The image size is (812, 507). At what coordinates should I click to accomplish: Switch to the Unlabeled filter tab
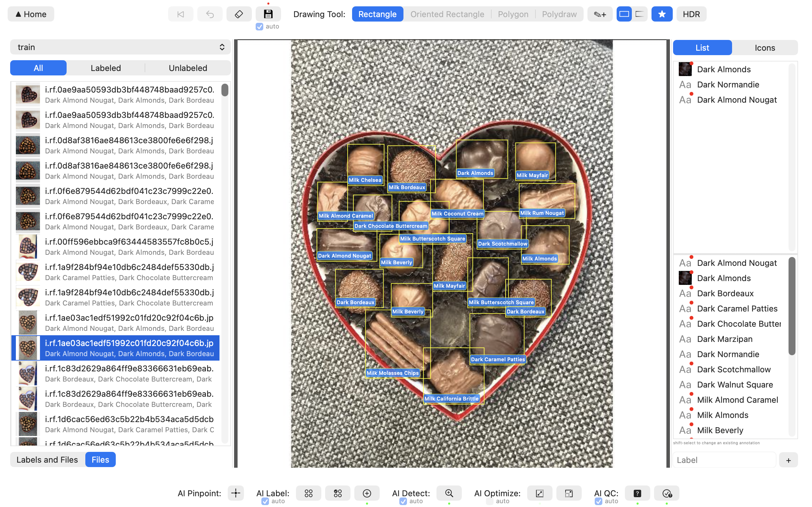187,68
